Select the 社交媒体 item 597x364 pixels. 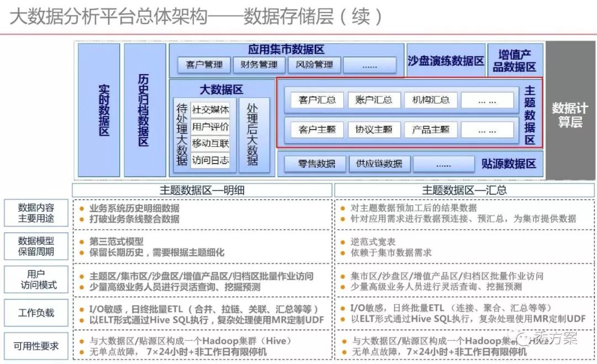click(210, 109)
